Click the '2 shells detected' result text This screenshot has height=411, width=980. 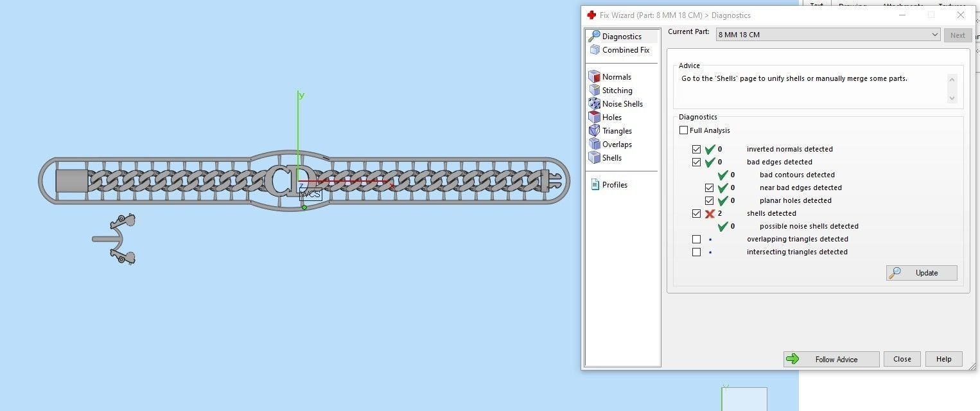[x=757, y=213]
